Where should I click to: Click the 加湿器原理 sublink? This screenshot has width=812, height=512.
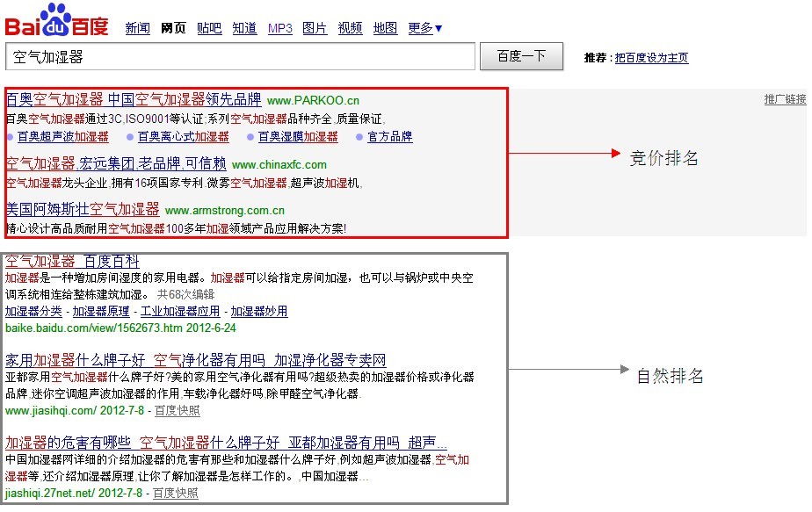[101, 311]
